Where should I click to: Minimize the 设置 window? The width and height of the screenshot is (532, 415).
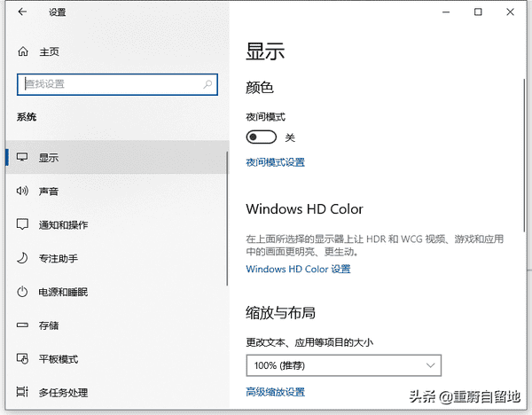[446, 12]
